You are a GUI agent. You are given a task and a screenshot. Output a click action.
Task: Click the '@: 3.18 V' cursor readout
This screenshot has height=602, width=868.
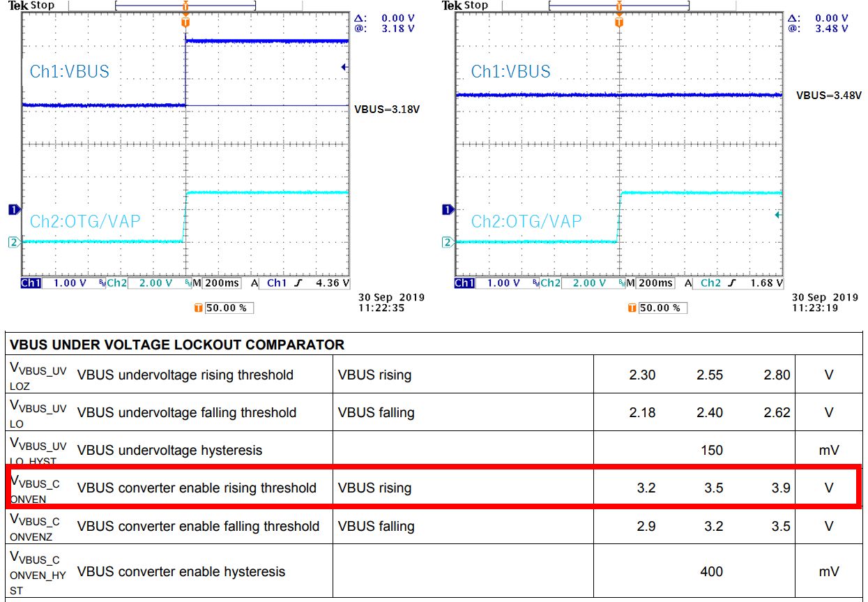386,29
